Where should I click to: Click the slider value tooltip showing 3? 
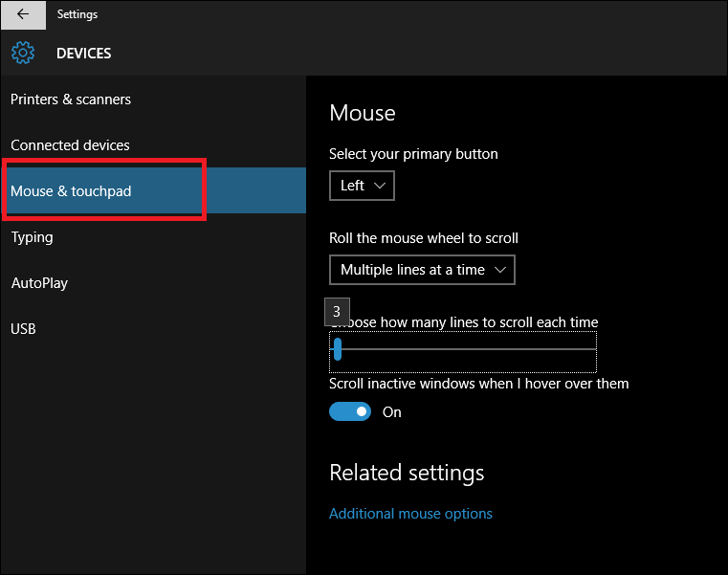point(337,312)
